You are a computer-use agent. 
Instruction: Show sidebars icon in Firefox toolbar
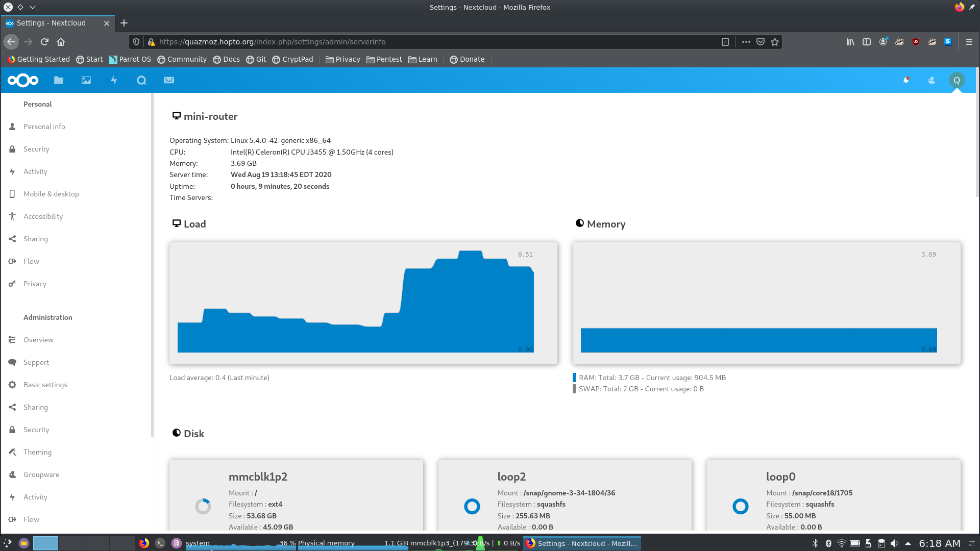(867, 42)
